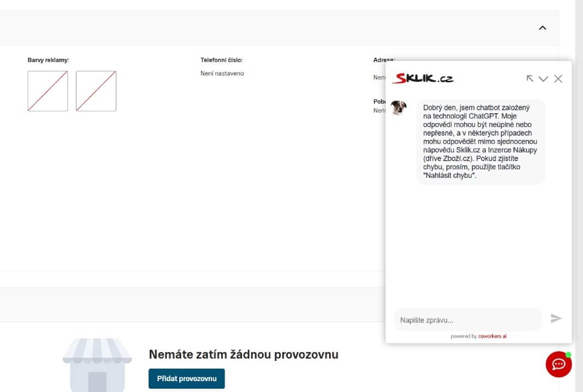Minimize the chat with the down chevron

pos(543,79)
